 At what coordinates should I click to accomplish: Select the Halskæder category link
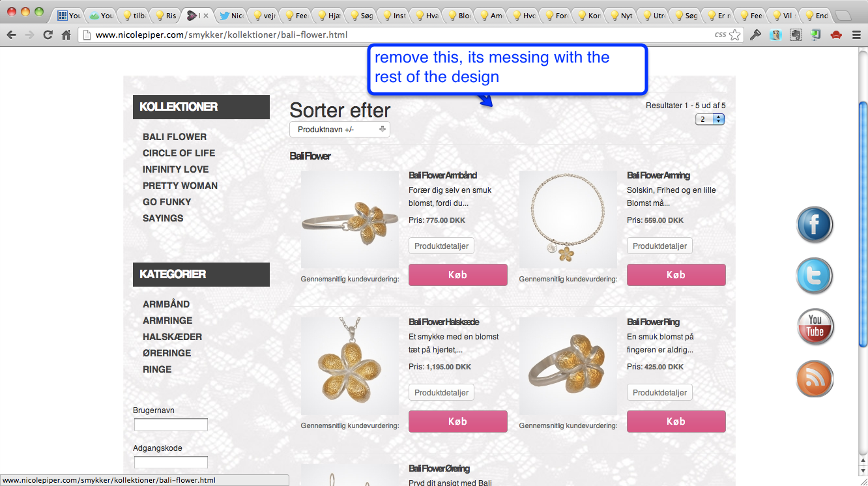tap(172, 337)
